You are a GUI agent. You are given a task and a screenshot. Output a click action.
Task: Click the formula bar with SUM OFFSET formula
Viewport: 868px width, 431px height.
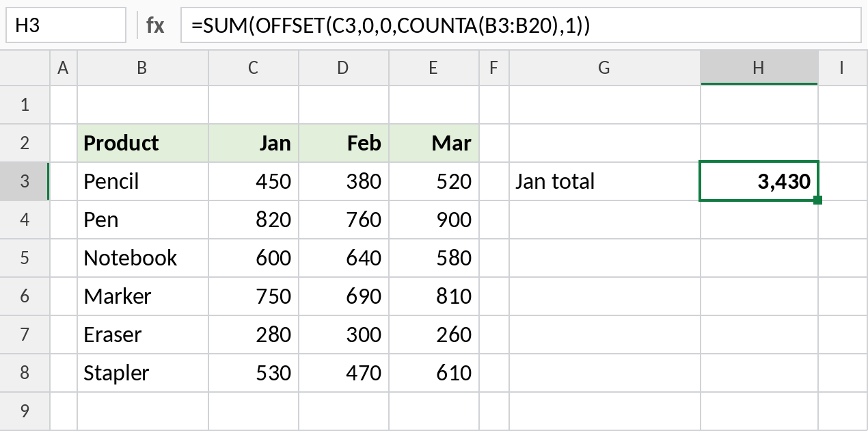(x=521, y=25)
